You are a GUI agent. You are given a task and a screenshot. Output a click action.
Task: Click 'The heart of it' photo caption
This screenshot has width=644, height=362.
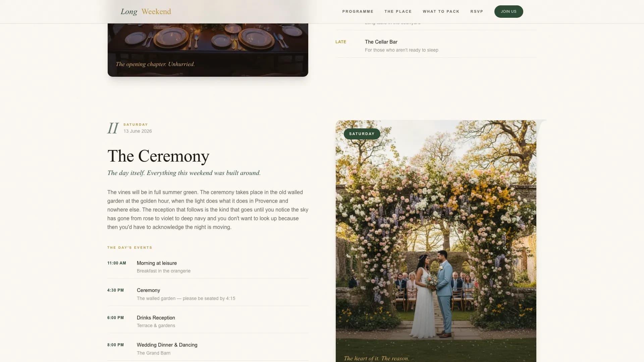click(376, 358)
